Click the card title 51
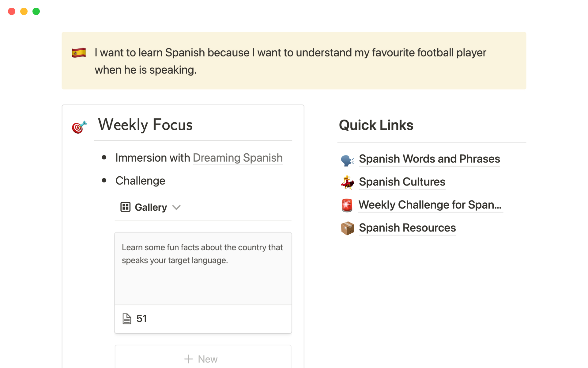The image size is (588, 368). [x=141, y=319]
